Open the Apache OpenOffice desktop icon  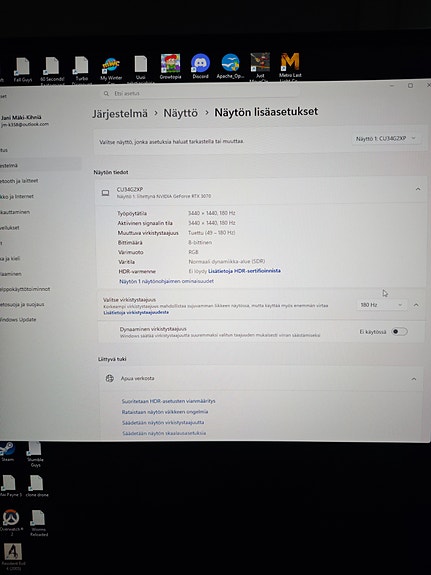coord(230,66)
